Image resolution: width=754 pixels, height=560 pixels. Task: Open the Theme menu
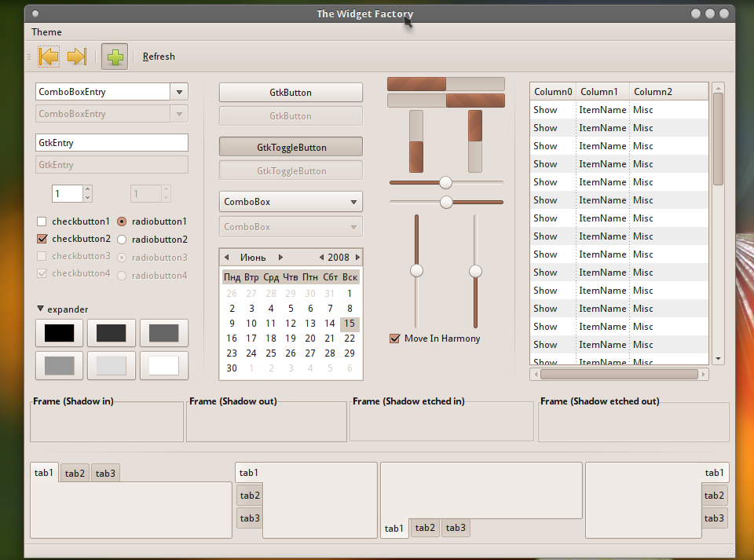point(46,32)
